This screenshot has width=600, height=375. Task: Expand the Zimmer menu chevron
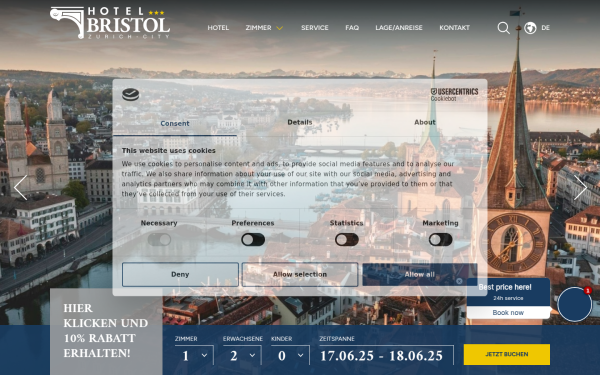click(280, 28)
